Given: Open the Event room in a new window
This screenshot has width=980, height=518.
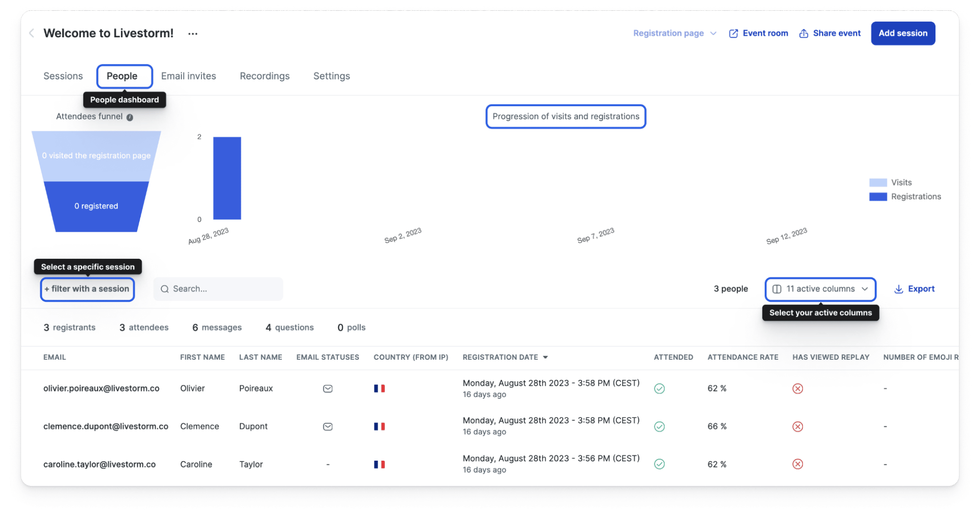Looking at the screenshot, I should (x=758, y=33).
